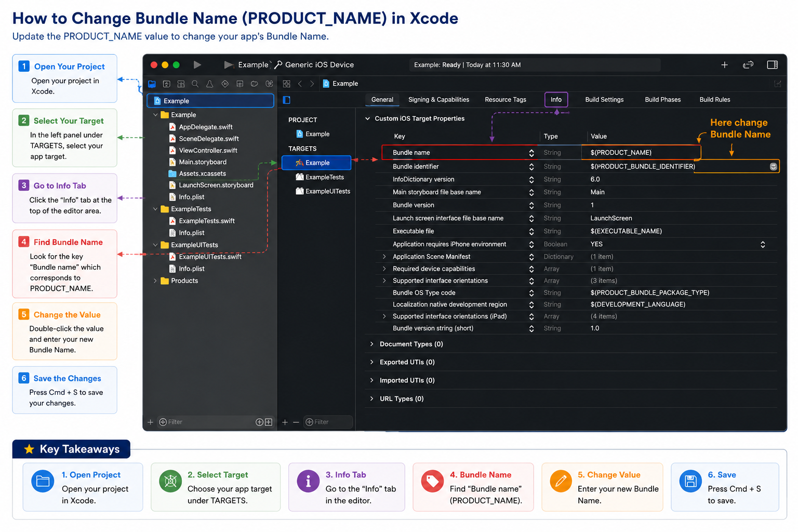Click the related items grid icon
The height and width of the screenshot is (532, 798).
286,84
